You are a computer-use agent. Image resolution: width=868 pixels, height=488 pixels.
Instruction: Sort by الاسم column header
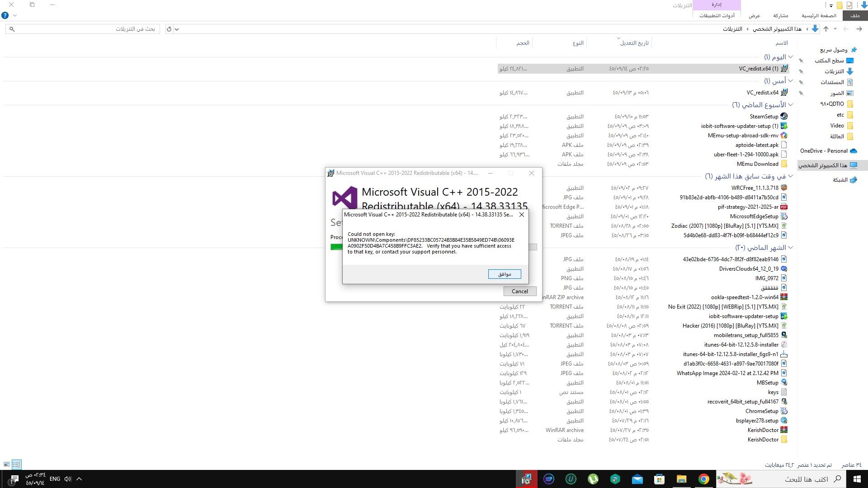pos(782,43)
